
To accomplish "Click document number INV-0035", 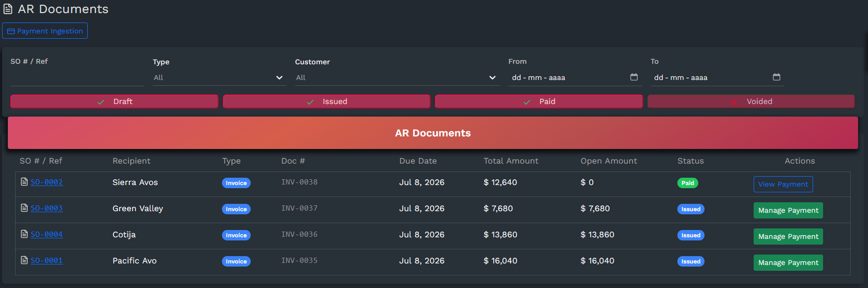I will (299, 260).
